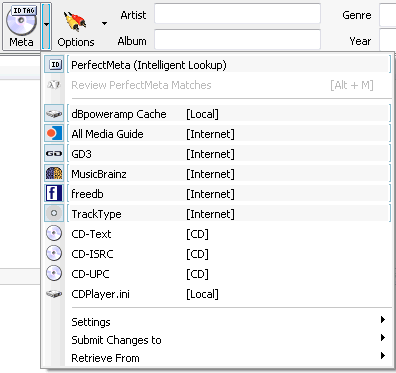Viewport: 396px width, 373px height.
Task: Toggle the dBpoweramp Cache drive icon
Action: point(54,114)
